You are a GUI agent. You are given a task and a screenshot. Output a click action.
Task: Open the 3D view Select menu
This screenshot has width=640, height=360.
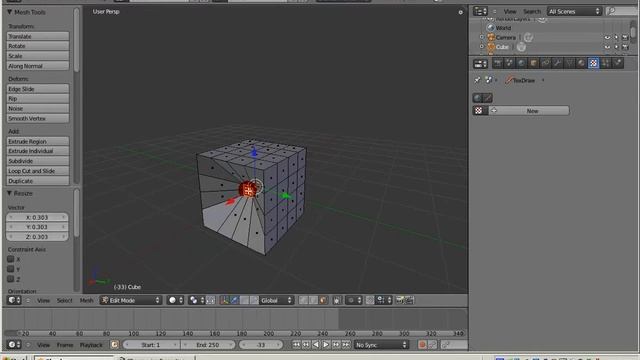tap(64, 300)
